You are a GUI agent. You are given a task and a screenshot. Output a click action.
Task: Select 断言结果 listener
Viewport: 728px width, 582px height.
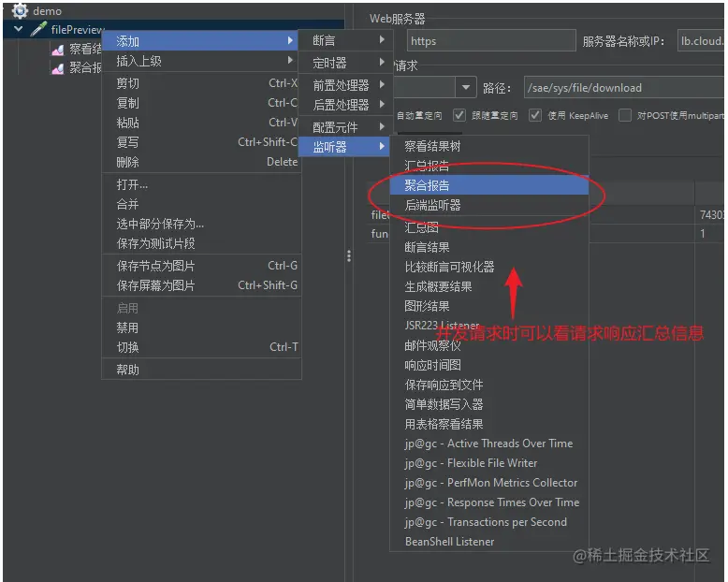489,247
